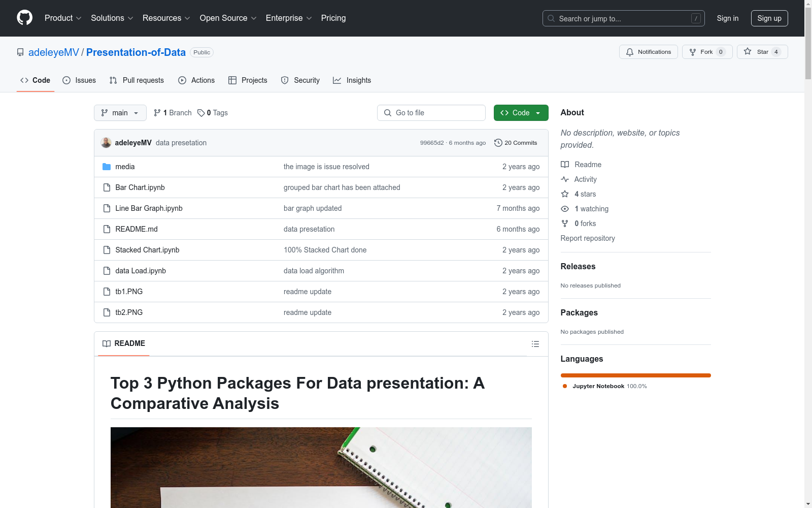This screenshot has width=812, height=508.
Task: Click the file icon for Stacked Chart.ipynb
Action: [107, 250]
